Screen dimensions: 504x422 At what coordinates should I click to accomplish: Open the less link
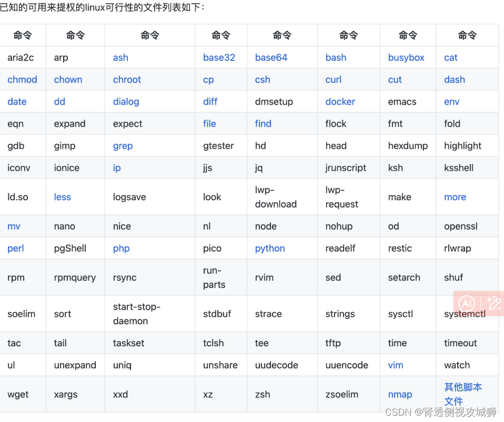coord(63,197)
